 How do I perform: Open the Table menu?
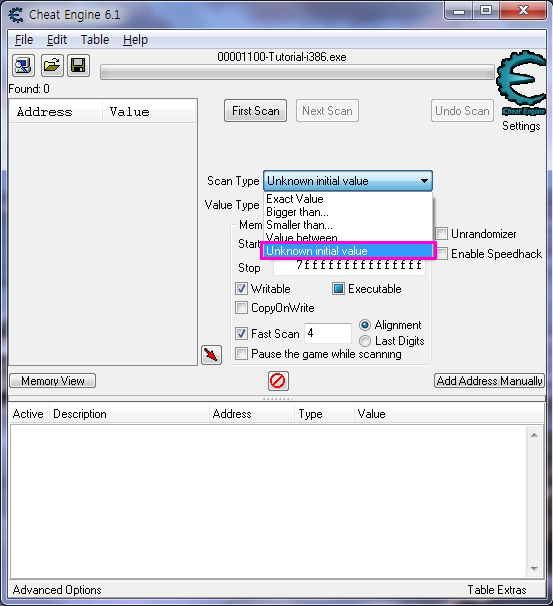coord(95,39)
